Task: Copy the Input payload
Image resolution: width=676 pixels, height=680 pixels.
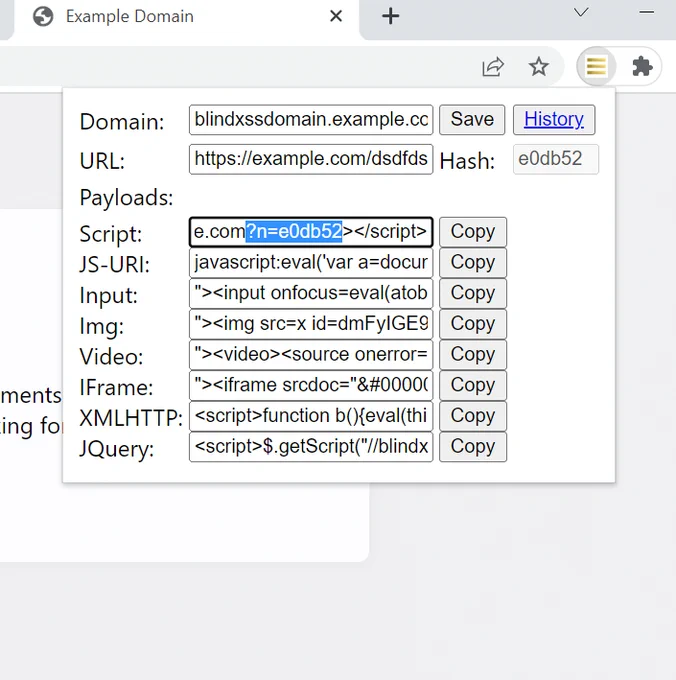Action: pyautogui.click(x=473, y=294)
